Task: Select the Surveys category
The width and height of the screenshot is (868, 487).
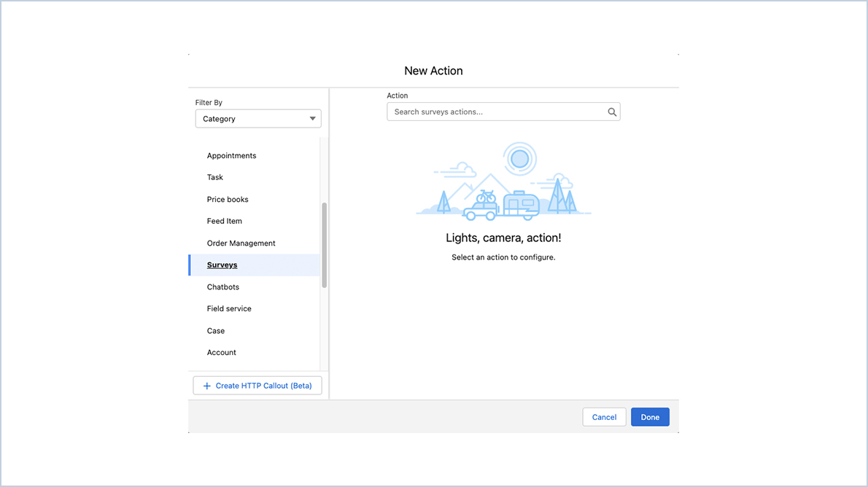Action: click(222, 265)
